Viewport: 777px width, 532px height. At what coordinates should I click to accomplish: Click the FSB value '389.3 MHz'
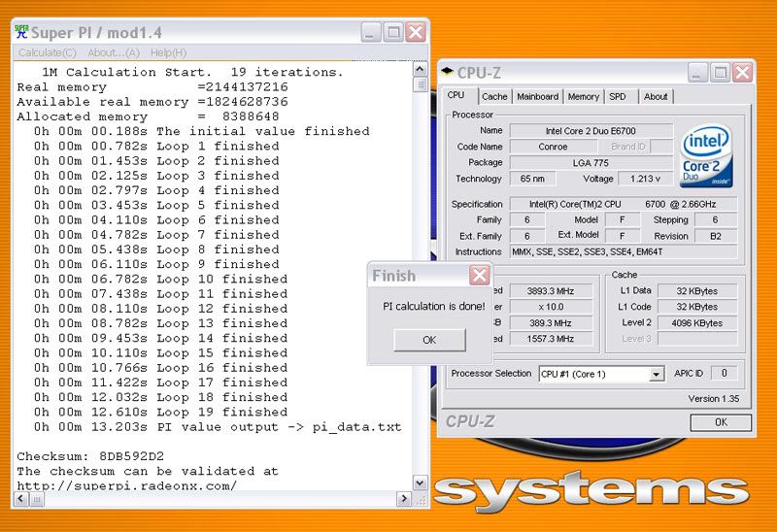click(x=550, y=323)
